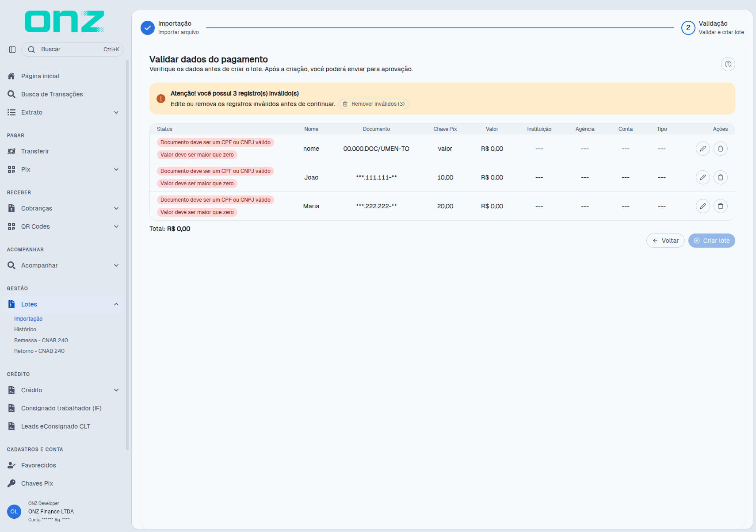Click ONZ Finance LTDA account name
The height and width of the screenshot is (532, 756).
click(x=51, y=512)
